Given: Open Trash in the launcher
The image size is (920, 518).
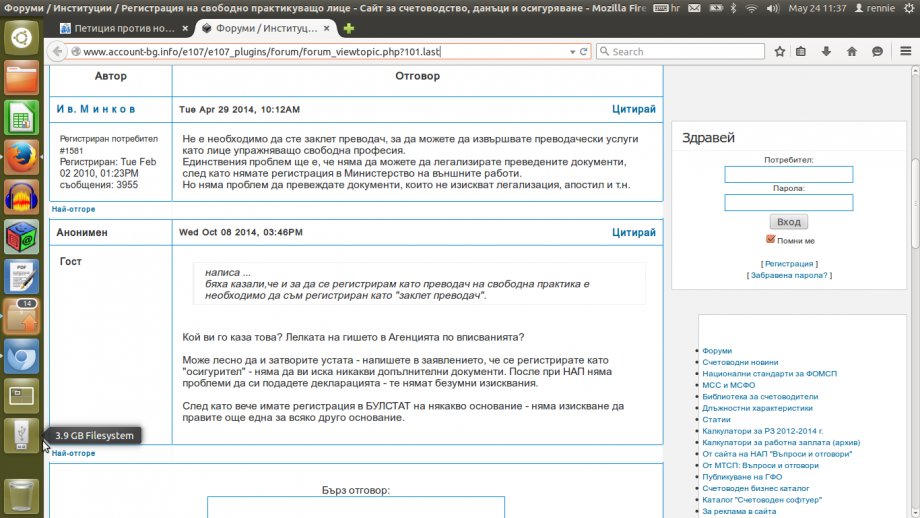Looking at the screenshot, I should [x=22, y=496].
